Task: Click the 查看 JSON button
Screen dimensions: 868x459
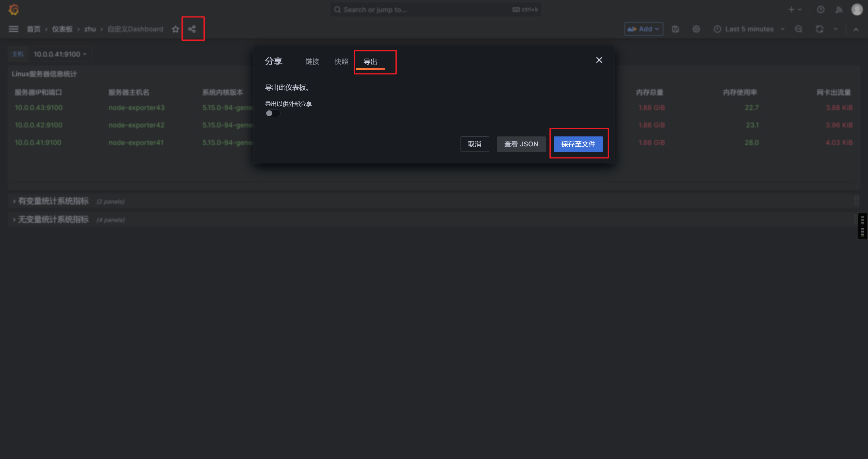Action: click(521, 144)
